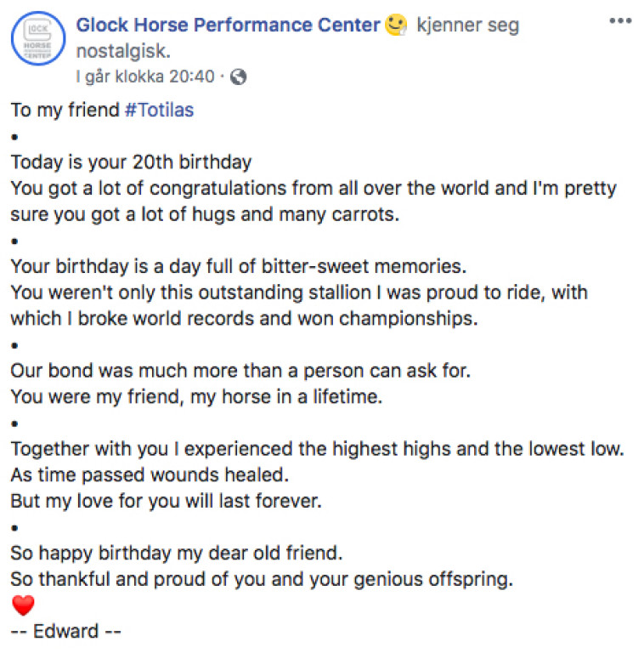Open the #Totilas hashtag
The height and width of the screenshot is (653, 644).
[159, 111]
